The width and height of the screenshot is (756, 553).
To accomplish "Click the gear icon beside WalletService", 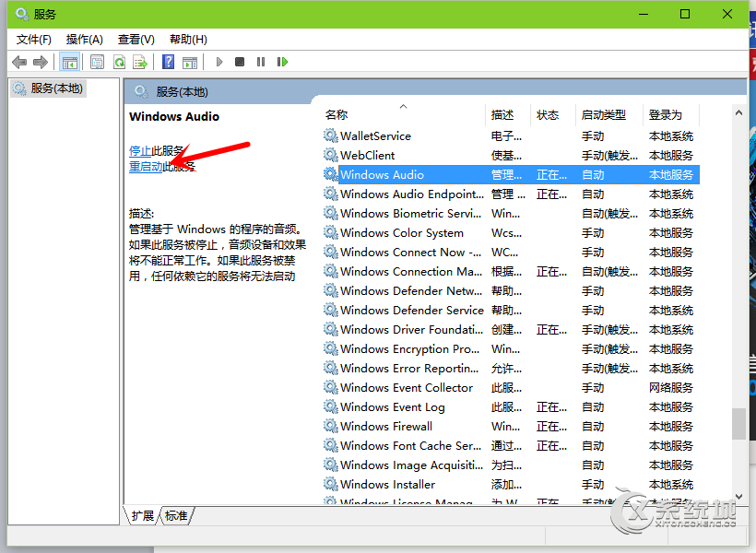I will click(330, 135).
